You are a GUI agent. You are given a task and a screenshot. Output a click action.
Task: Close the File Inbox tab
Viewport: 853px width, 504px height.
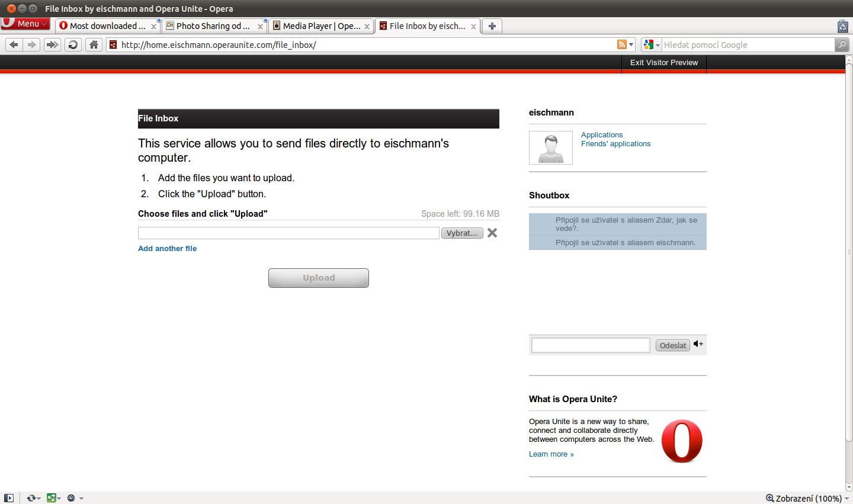pyautogui.click(x=473, y=27)
